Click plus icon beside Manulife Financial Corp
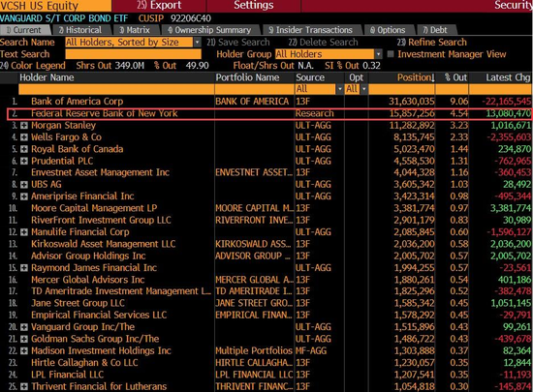The image size is (533, 392). click(x=24, y=232)
